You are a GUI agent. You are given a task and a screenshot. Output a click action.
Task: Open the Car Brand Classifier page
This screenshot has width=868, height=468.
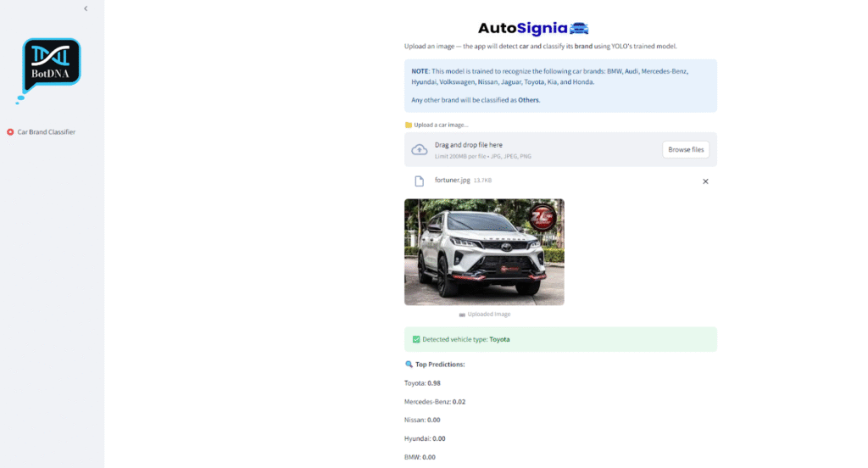47,132
